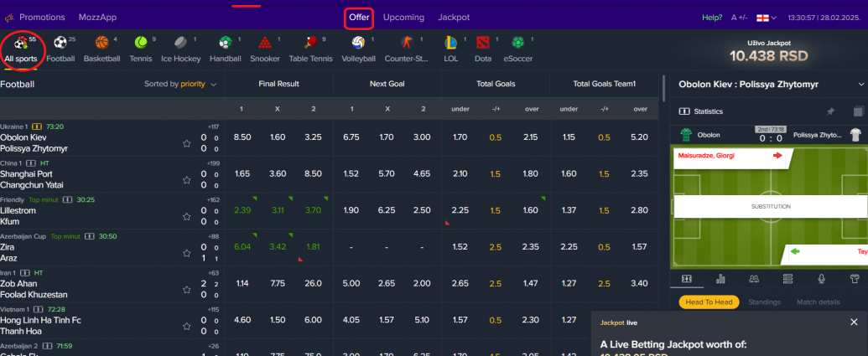Open the microphone commentary icon under tracker

click(822, 279)
